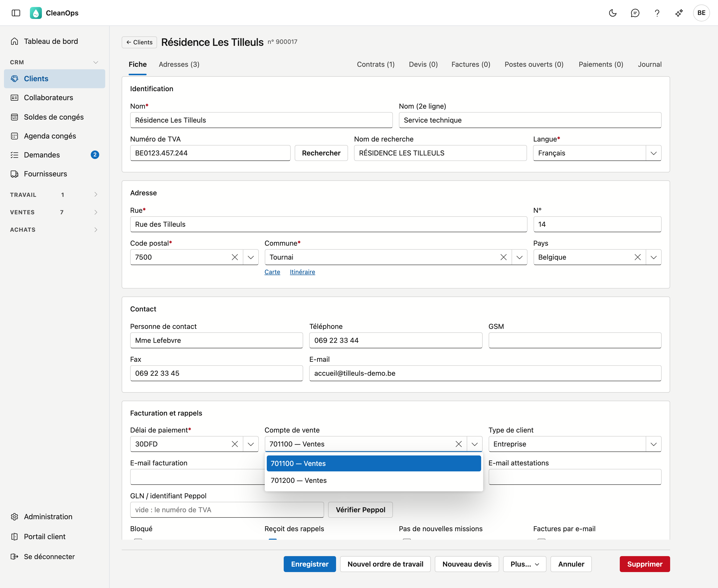Click the Enregistrer button
Screen dimensions: 718x588
point(310,564)
